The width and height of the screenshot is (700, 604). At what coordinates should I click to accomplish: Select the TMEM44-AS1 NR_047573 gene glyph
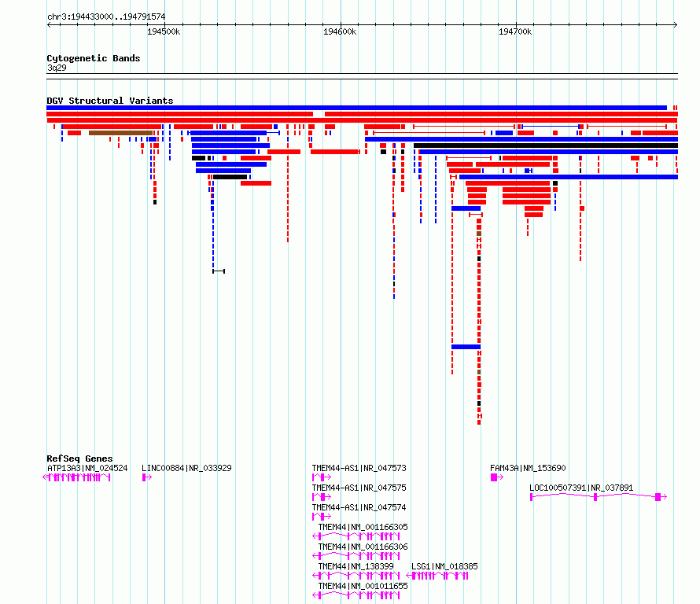click(x=322, y=477)
